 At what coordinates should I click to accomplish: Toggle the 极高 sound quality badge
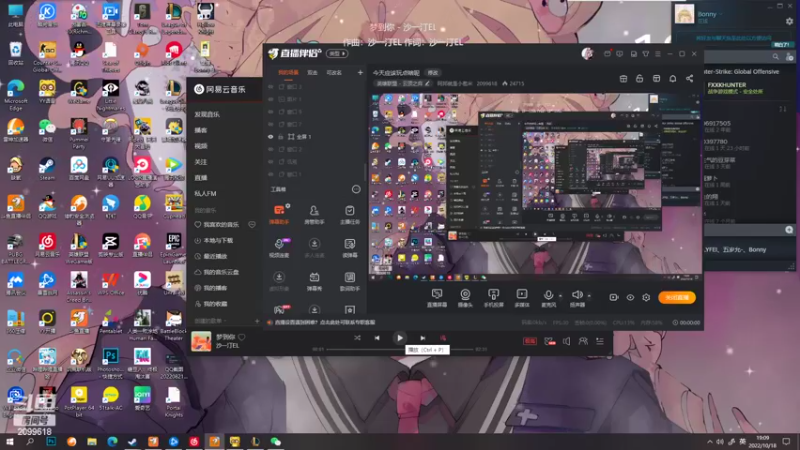[530, 341]
